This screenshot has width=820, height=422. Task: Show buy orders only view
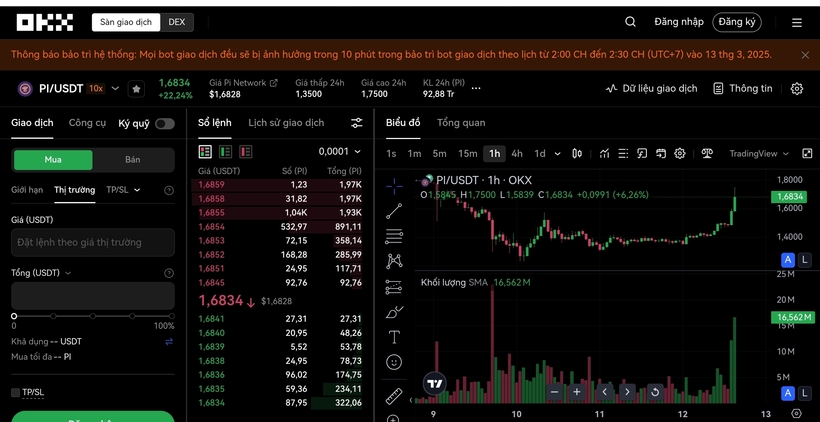click(225, 152)
